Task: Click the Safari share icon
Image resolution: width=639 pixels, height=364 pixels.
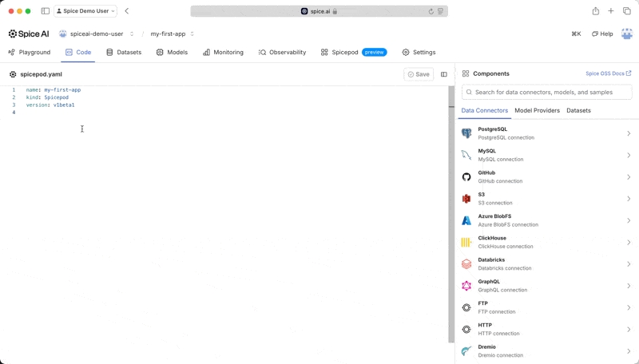Action: [595, 11]
